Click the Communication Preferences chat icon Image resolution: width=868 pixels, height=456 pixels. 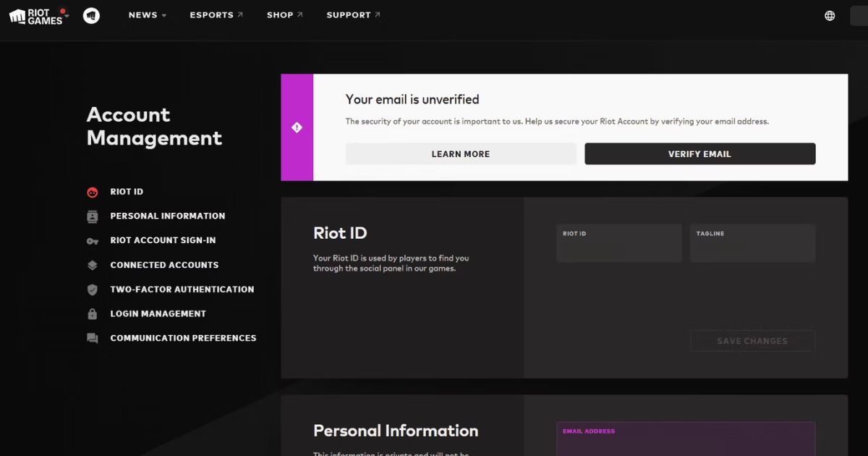(x=92, y=339)
